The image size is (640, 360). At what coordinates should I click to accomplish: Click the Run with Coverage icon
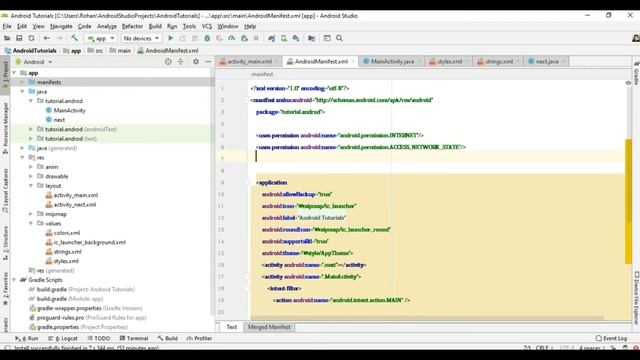point(219,38)
